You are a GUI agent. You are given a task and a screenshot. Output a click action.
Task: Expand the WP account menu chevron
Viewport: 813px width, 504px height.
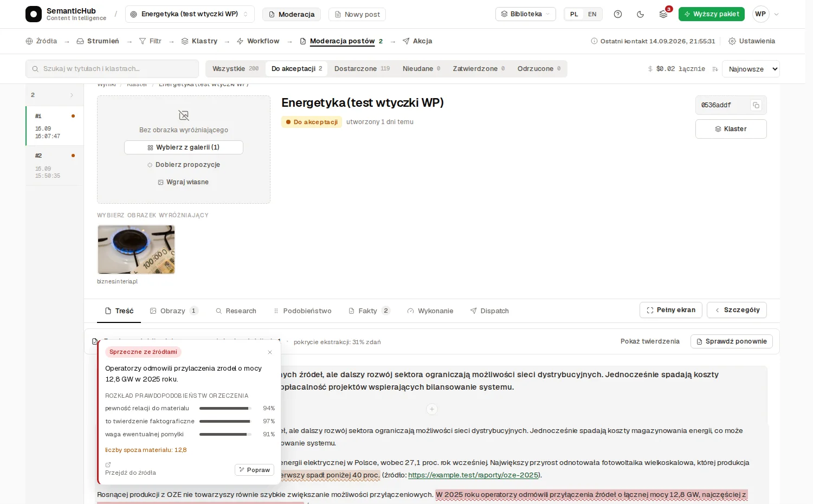point(777,14)
